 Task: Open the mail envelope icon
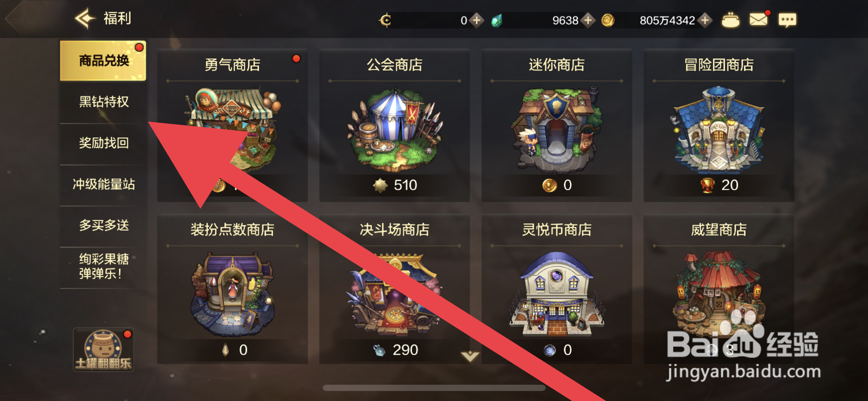pyautogui.click(x=759, y=20)
